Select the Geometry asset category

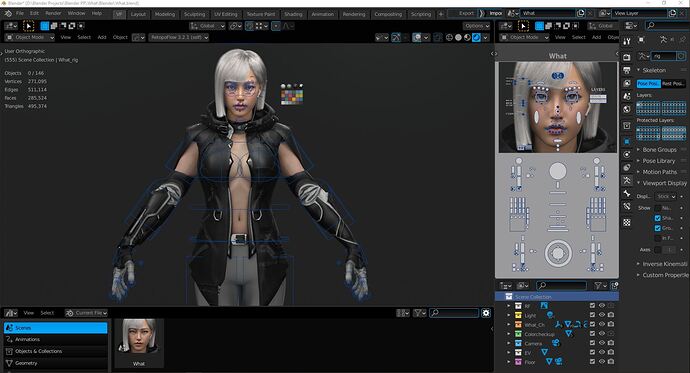[55, 363]
